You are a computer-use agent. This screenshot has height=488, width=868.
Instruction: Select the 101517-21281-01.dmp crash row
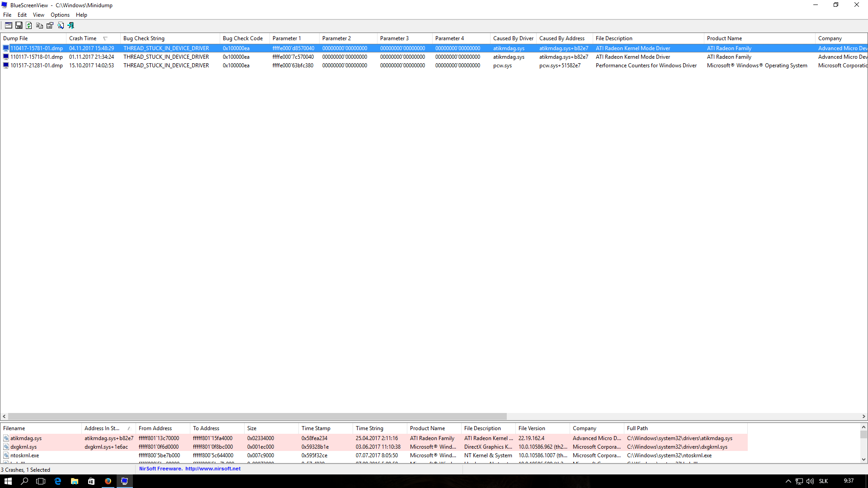click(36, 66)
